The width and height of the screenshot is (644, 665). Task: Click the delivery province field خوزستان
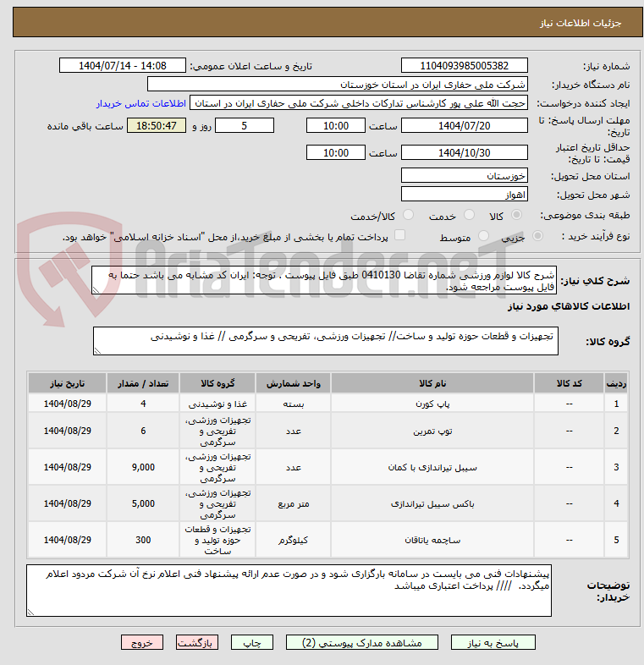point(464,175)
